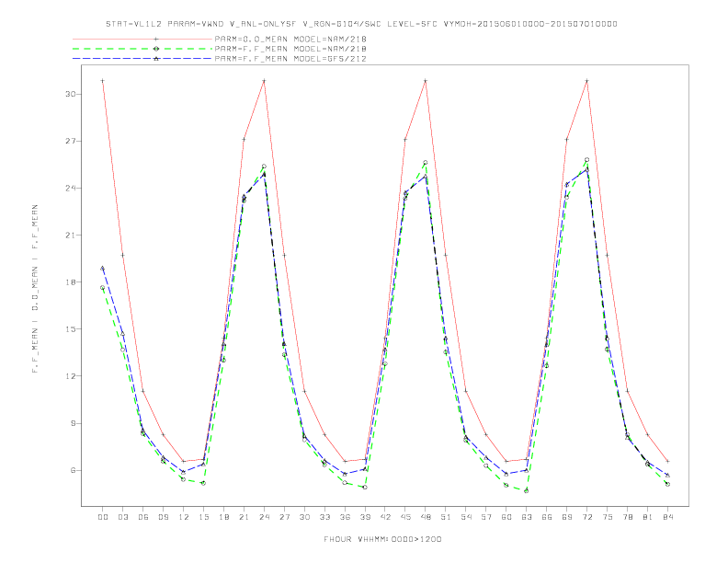Screen dimensions: 728x563
Task: Click y-axis tick label 30
Action: click(x=70, y=94)
